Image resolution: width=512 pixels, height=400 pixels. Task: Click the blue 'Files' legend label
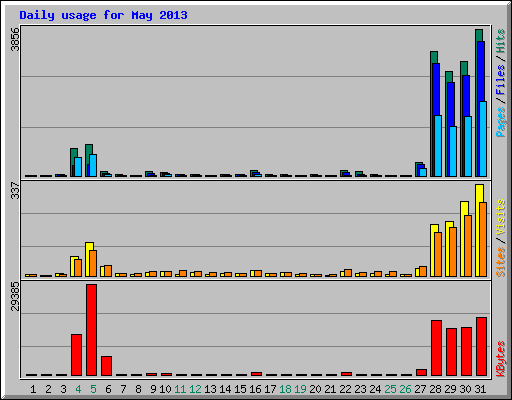501,79
